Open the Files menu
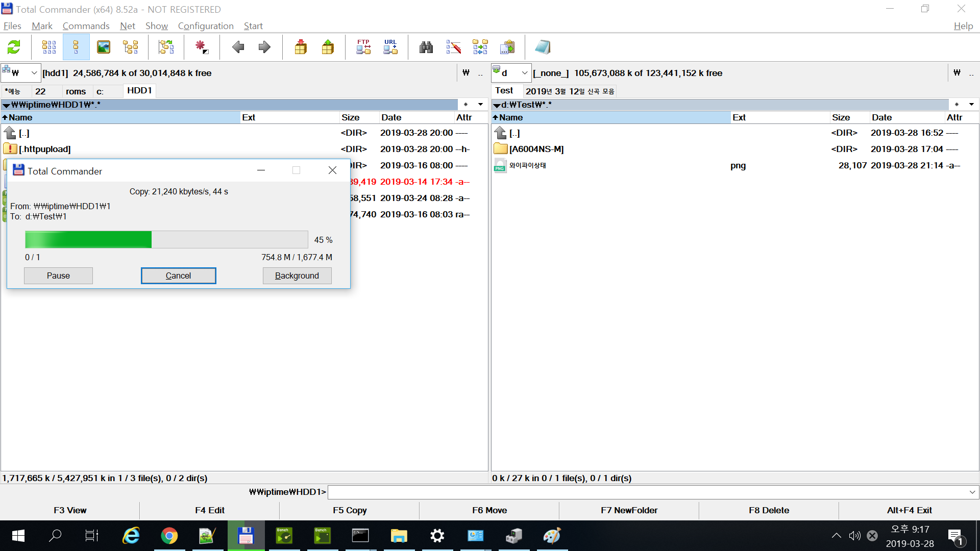This screenshot has width=980, height=551. coord(12,26)
